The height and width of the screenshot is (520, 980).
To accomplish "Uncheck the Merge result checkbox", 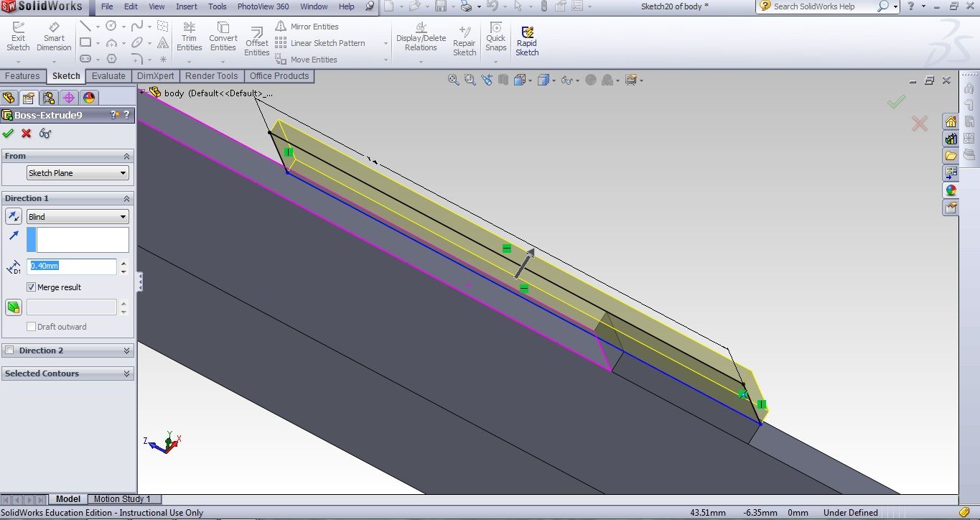I will click(x=32, y=287).
